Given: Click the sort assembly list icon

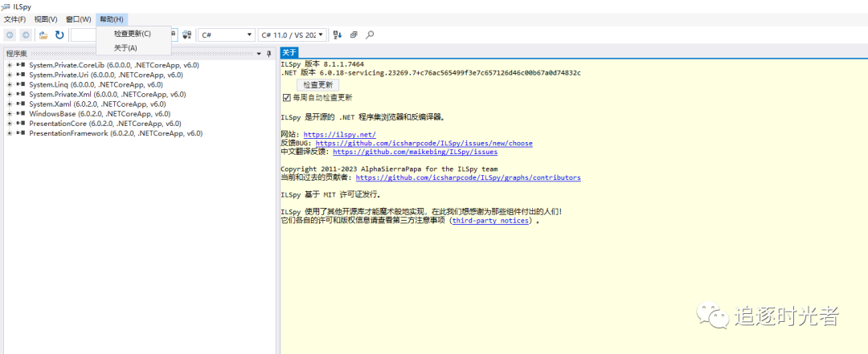Looking at the screenshot, I should pyautogui.click(x=338, y=35).
